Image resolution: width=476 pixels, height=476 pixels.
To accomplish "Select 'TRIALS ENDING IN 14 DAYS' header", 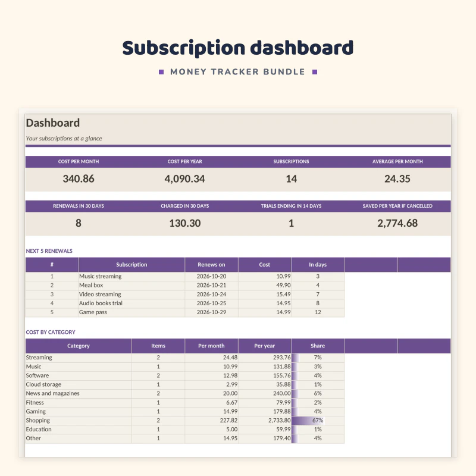I will [x=291, y=206].
